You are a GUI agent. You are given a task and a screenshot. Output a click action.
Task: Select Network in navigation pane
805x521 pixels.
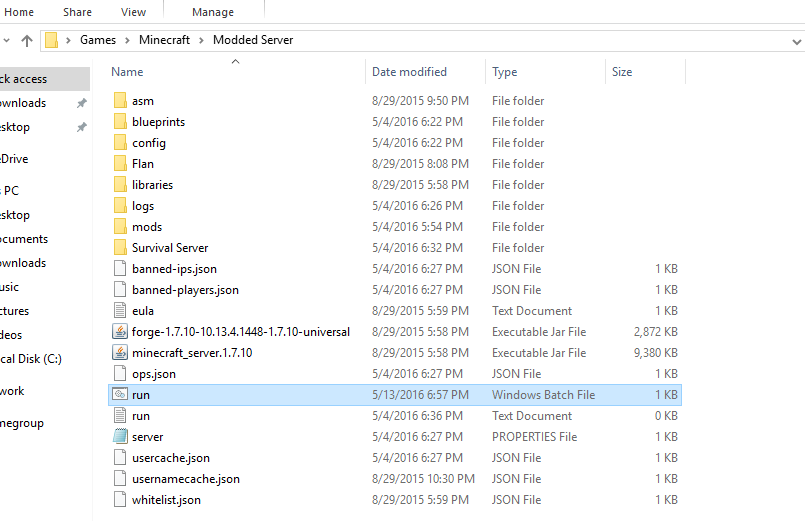point(12,391)
